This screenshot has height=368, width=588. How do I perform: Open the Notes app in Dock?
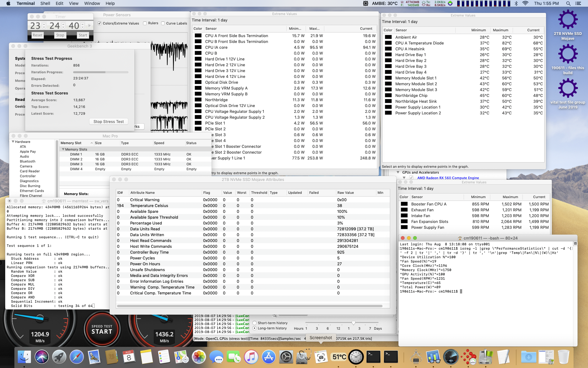[x=146, y=357]
